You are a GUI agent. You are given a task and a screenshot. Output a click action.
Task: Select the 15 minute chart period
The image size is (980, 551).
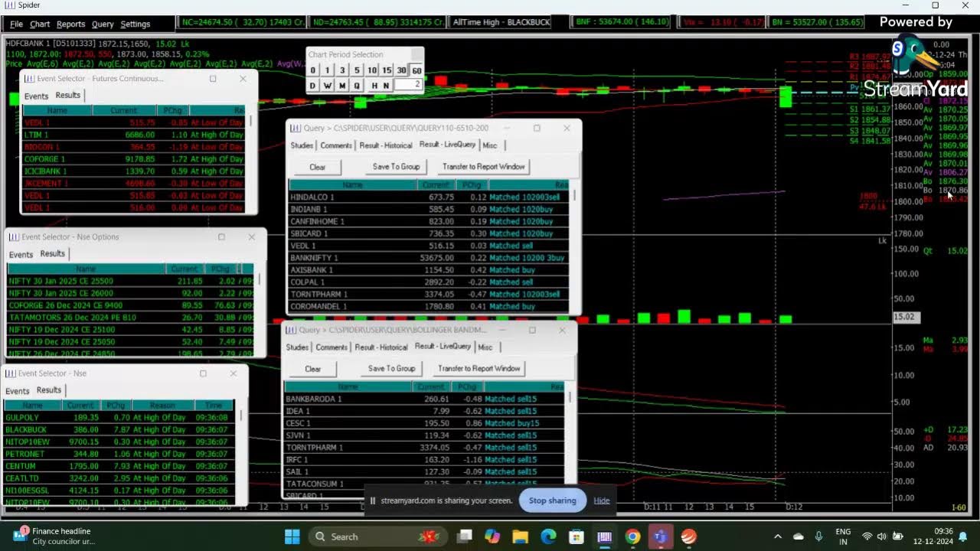click(x=387, y=70)
